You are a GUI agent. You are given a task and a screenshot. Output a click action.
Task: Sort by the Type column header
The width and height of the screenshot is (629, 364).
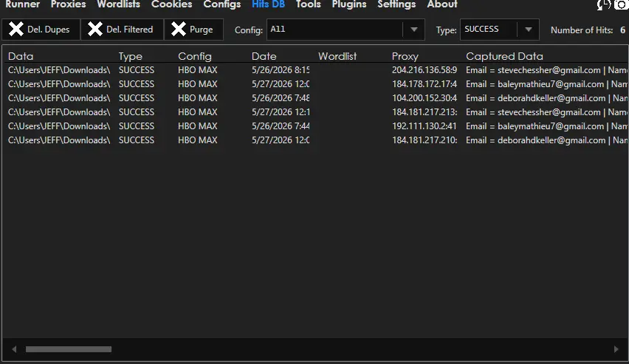[131, 56]
